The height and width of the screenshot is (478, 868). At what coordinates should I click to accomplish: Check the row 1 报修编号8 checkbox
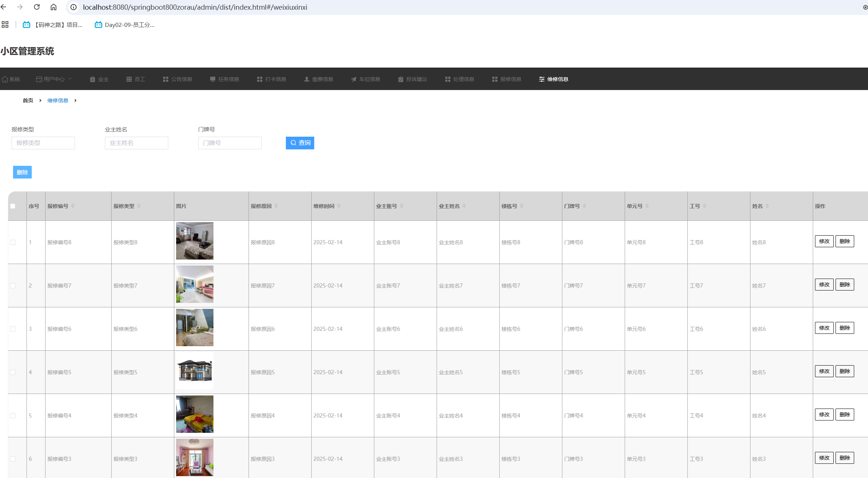click(13, 242)
